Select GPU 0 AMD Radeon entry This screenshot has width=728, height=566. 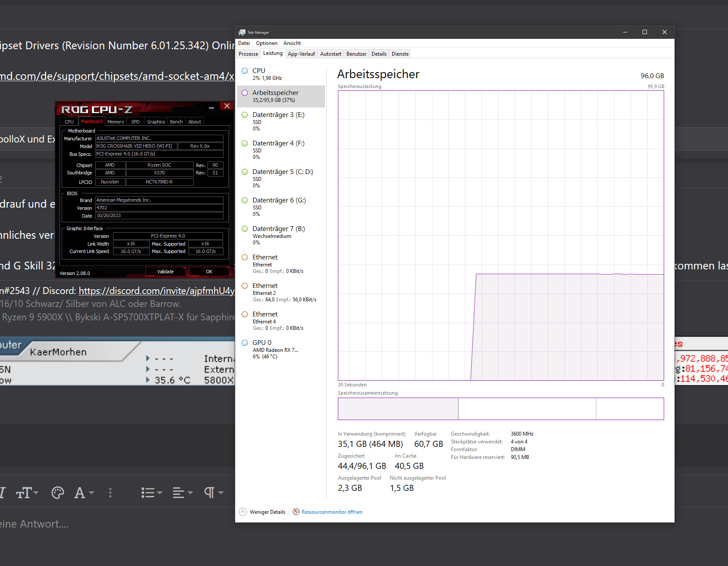(x=280, y=349)
